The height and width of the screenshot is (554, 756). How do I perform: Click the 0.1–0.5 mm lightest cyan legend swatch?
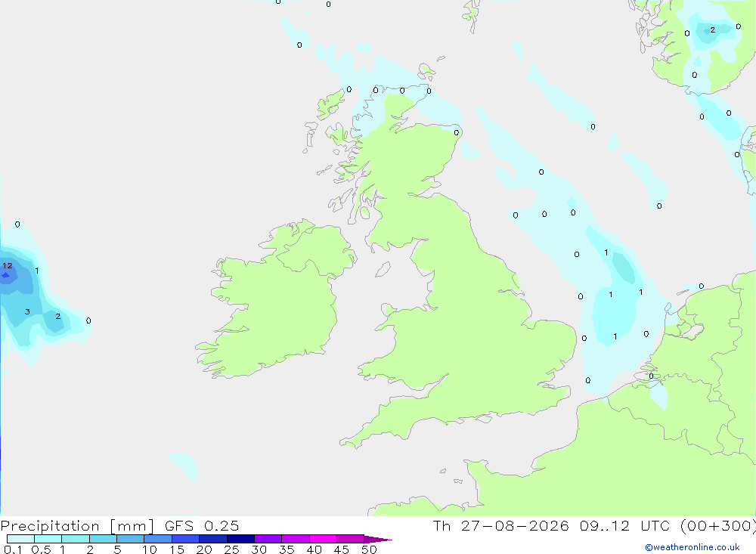[20, 539]
